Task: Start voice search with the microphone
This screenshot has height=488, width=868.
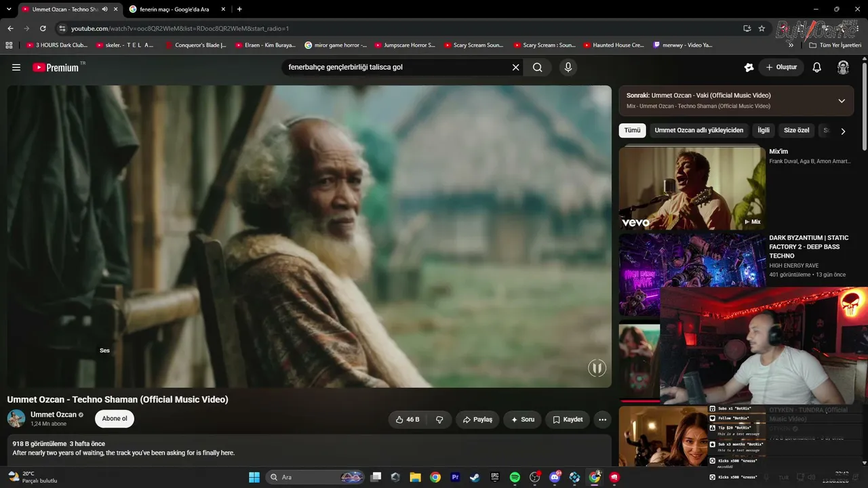Action: point(568,68)
